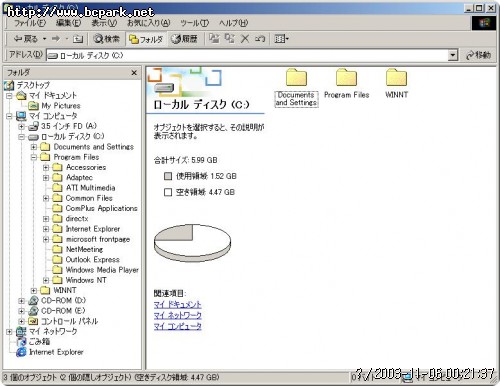500x386 pixels.
Task: Select WINNT folder icon in content pane
Action: [396, 84]
